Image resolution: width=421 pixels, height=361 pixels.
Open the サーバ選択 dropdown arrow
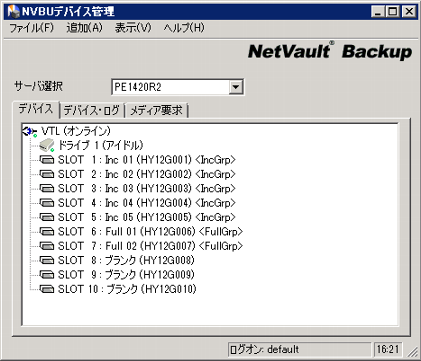[x=236, y=87]
